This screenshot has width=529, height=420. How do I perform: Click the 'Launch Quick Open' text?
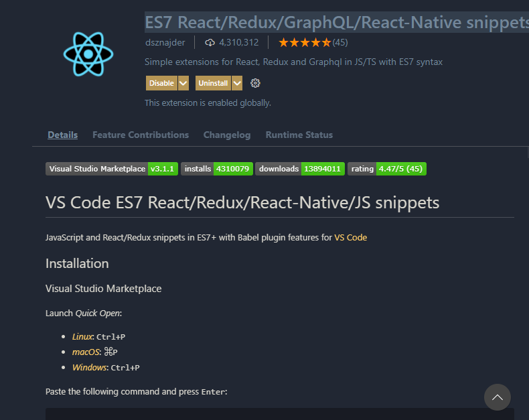point(84,313)
